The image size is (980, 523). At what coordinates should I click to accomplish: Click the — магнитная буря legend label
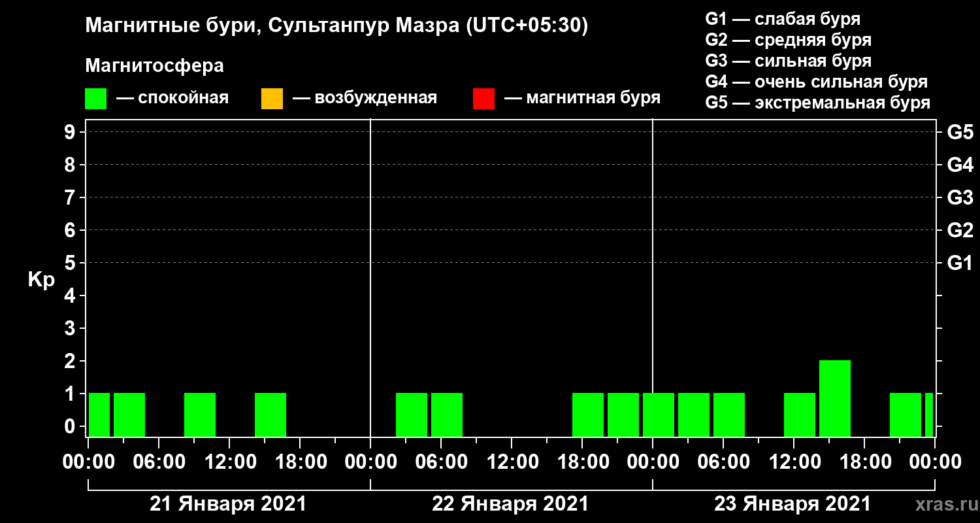tap(583, 98)
